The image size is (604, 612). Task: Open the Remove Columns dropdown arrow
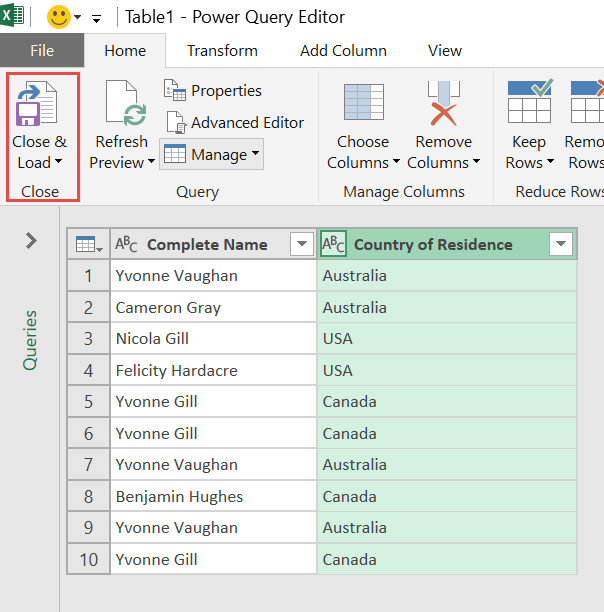coord(476,161)
